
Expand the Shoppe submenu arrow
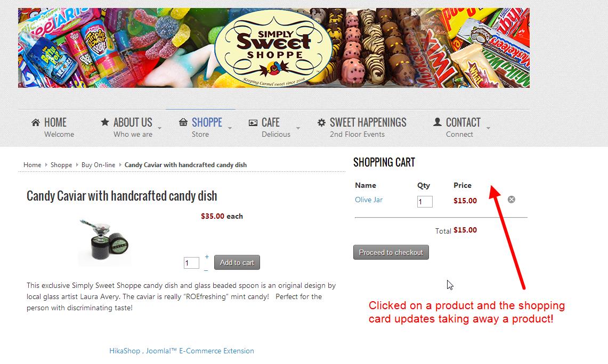pos(230,128)
